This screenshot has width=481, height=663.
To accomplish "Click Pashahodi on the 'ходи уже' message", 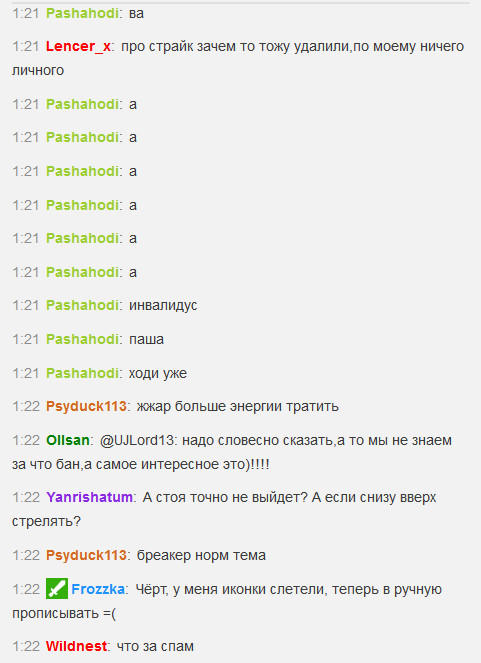I will point(82,373).
